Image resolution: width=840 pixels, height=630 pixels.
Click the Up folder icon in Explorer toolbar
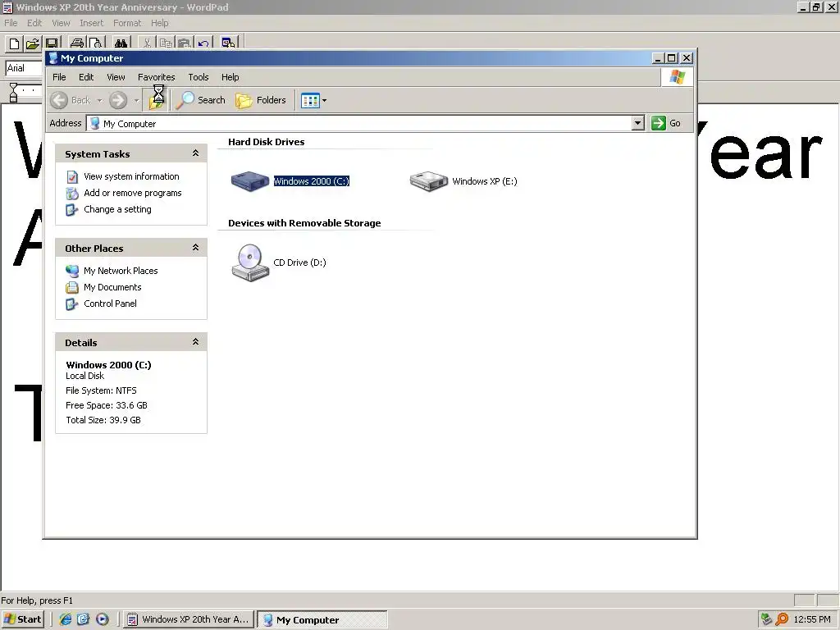coord(157,100)
